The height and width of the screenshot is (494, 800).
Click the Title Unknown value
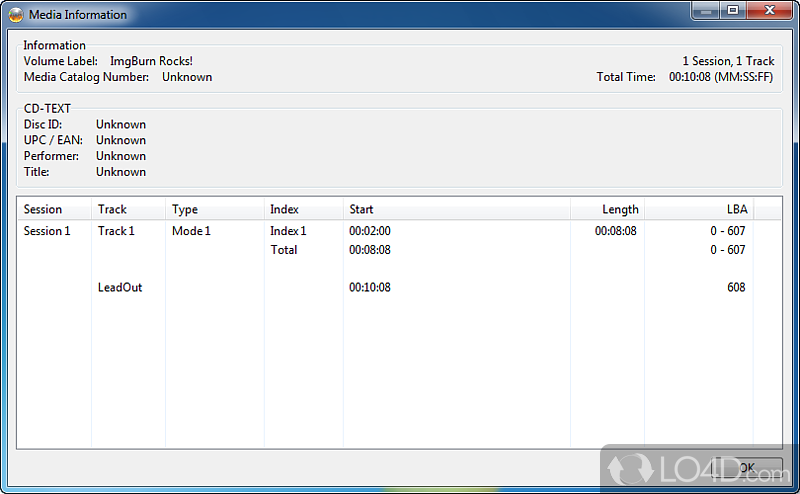tap(121, 172)
